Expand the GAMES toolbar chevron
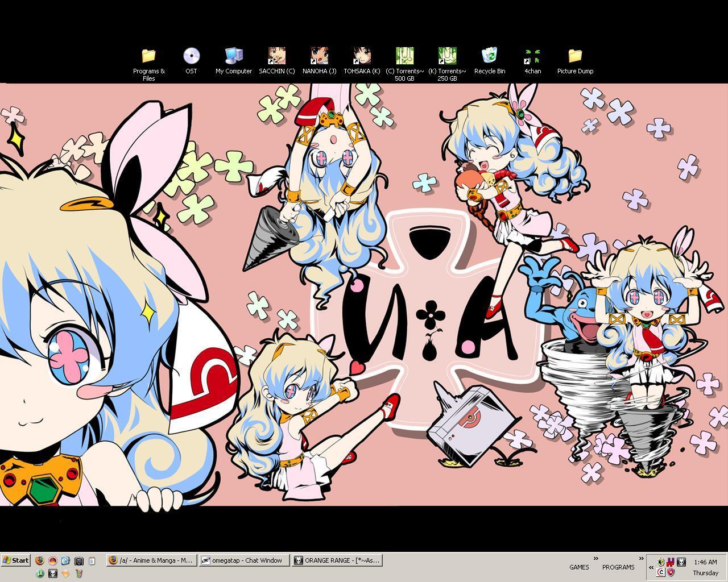Image resolution: width=728 pixels, height=582 pixels. click(595, 559)
